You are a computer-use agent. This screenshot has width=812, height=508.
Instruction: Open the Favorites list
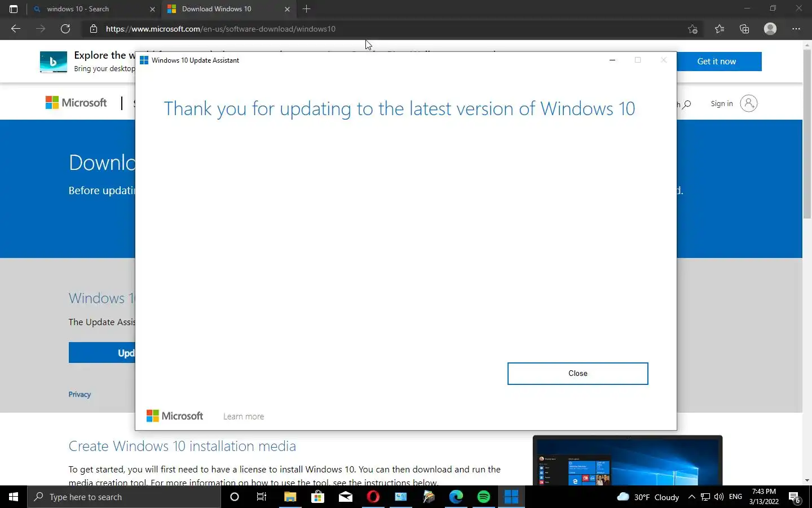tap(720, 29)
